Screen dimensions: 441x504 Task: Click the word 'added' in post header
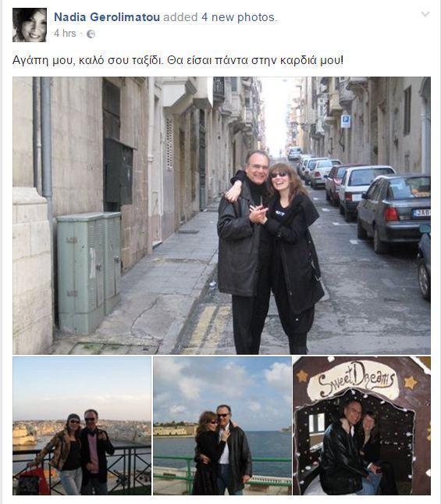click(180, 17)
